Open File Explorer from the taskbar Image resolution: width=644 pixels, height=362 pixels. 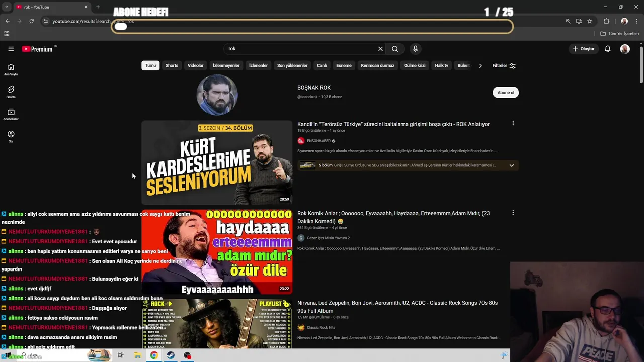coord(137,355)
